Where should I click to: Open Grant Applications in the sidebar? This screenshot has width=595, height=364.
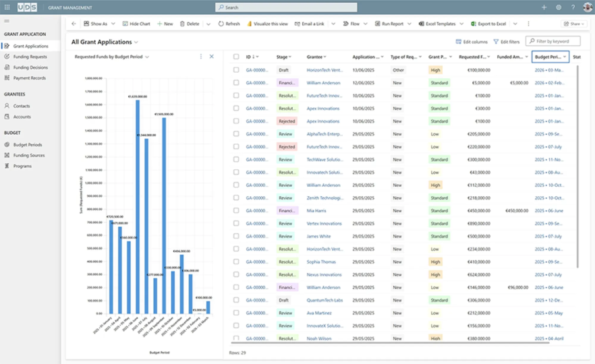coord(30,46)
